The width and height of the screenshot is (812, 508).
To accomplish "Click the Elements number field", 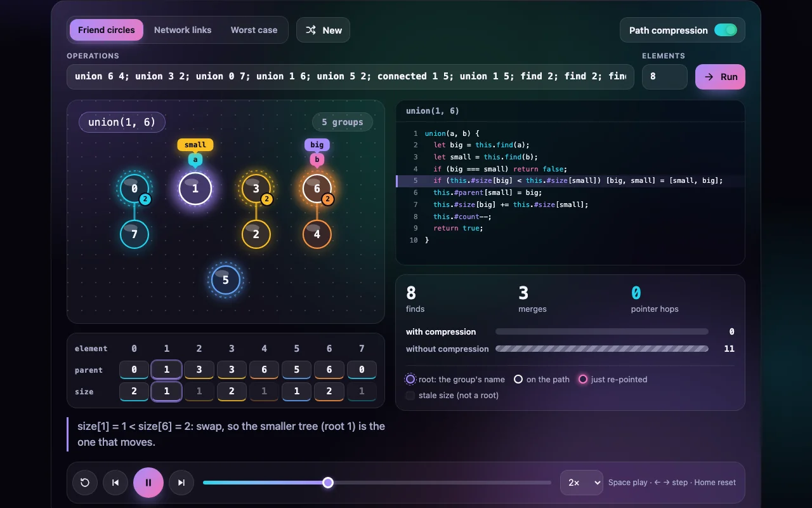I will point(665,77).
